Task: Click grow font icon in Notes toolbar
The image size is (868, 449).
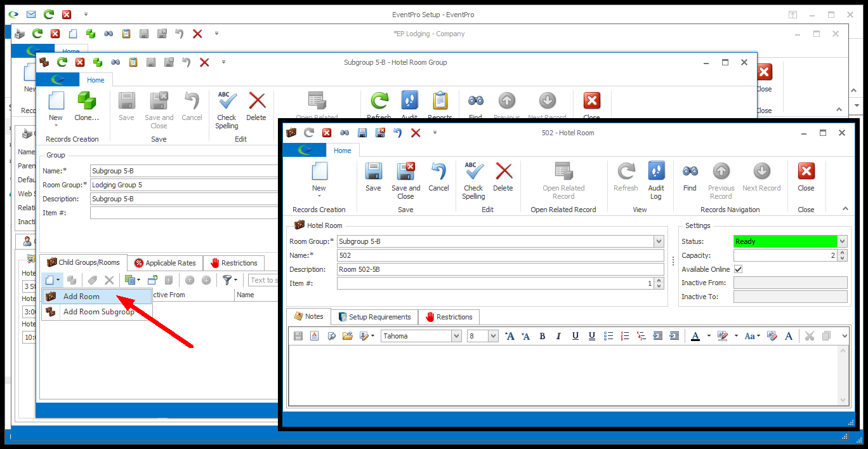Action: pyautogui.click(x=510, y=336)
